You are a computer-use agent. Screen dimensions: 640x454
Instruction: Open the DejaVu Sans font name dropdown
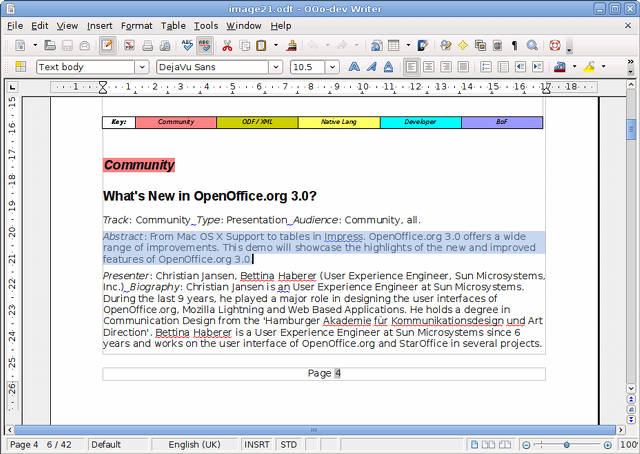click(276, 68)
